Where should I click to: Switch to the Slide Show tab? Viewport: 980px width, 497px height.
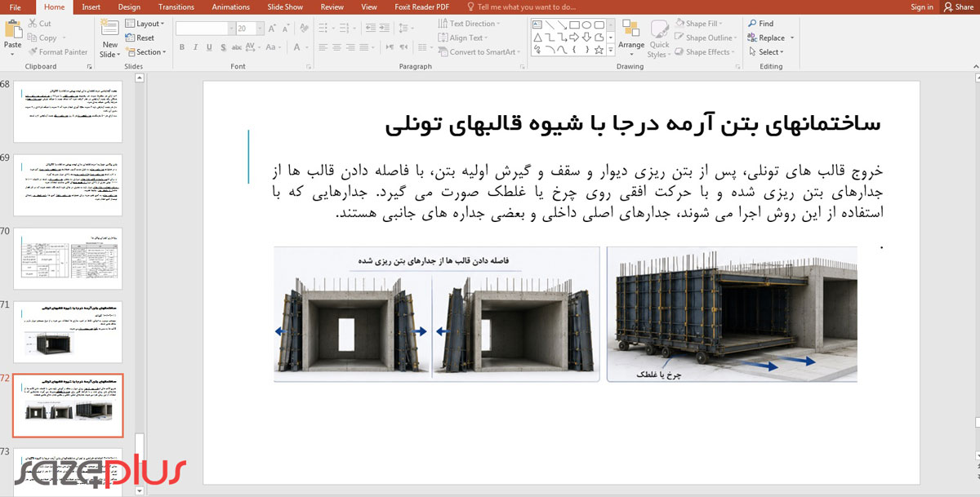click(x=283, y=7)
